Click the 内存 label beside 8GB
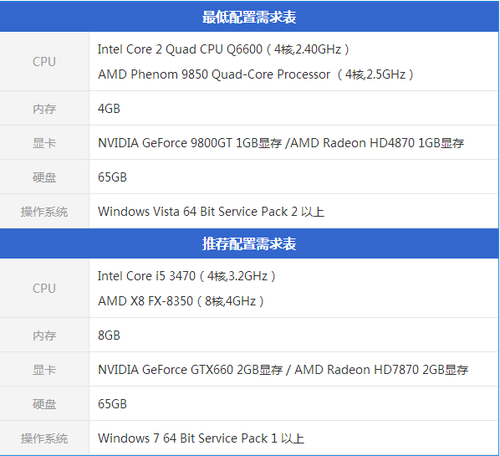Viewport: 500px width, 456px height. [x=44, y=336]
